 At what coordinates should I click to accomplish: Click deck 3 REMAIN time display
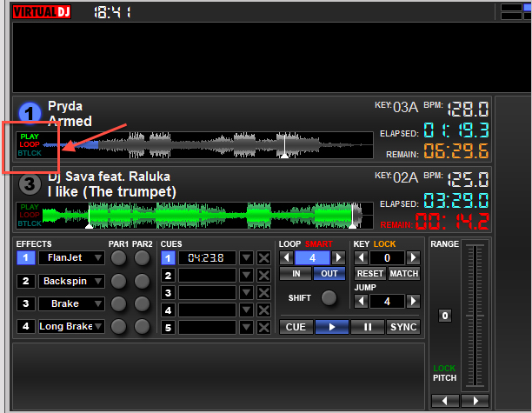coord(452,222)
